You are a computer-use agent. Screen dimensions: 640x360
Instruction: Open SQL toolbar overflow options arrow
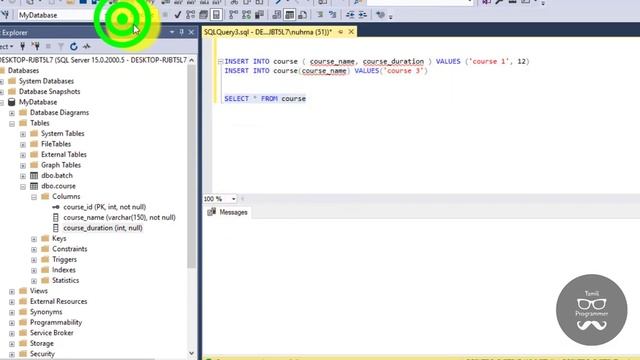point(391,16)
